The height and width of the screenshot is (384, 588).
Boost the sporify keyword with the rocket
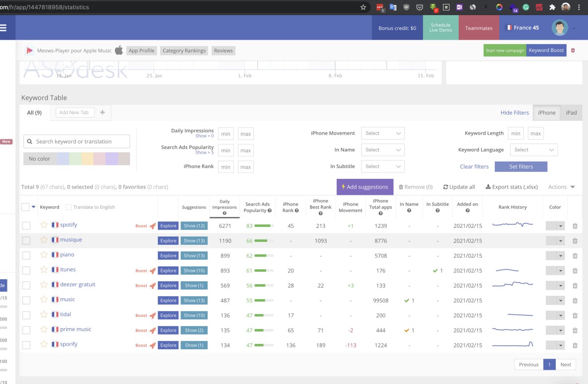(x=152, y=345)
